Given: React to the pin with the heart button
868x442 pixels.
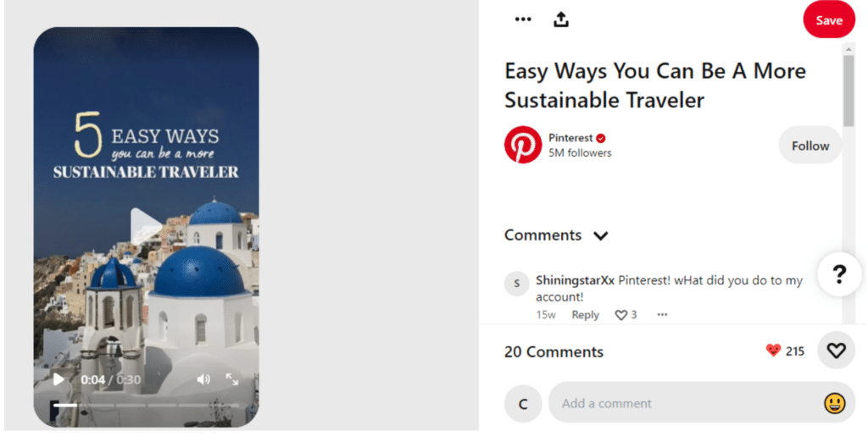Looking at the screenshot, I should tap(836, 351).
